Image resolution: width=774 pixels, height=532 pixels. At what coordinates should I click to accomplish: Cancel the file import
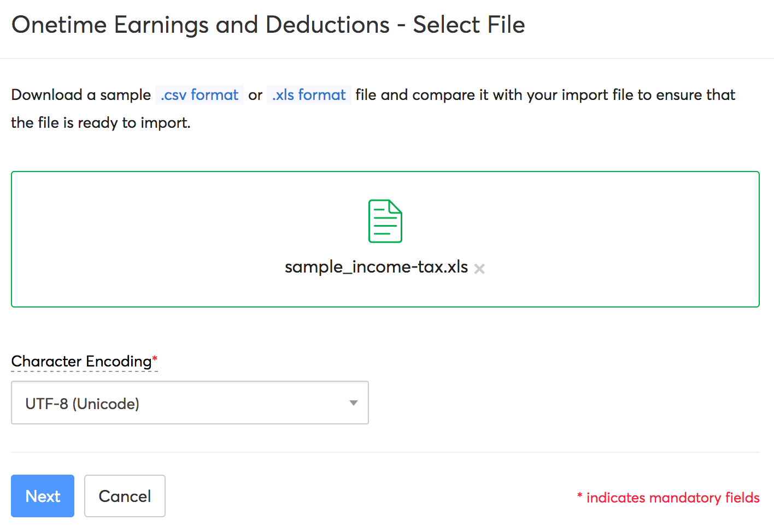coord(125,496)
